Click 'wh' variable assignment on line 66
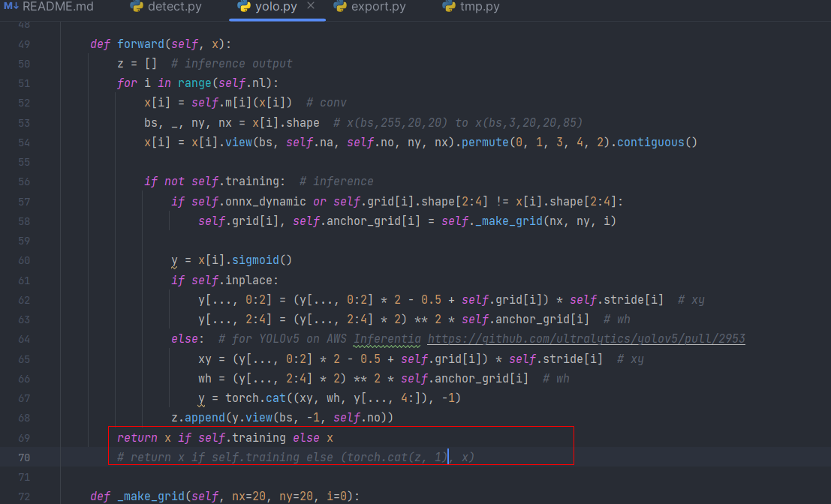The image size is (831, 504). [205, 379]
